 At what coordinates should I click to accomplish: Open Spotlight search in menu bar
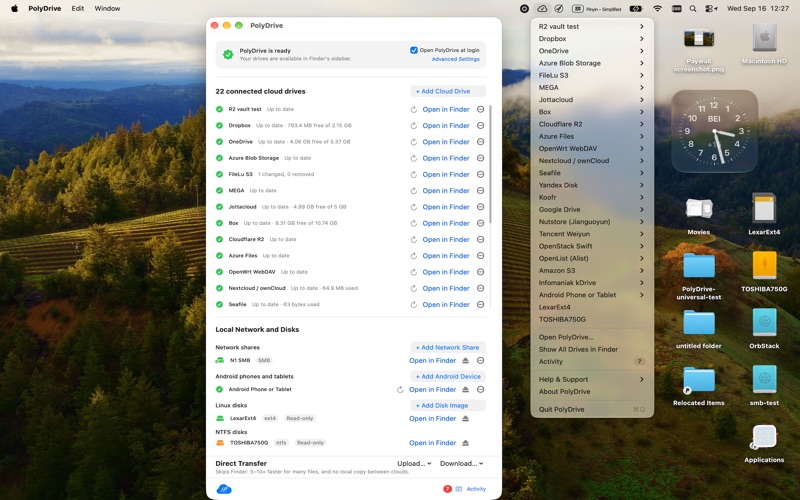(693, 9)
